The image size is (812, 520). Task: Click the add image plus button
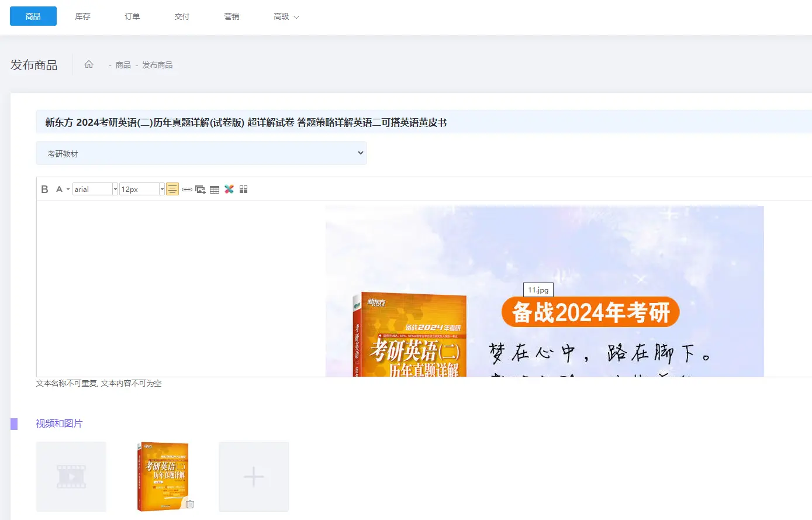click(254, 477)
